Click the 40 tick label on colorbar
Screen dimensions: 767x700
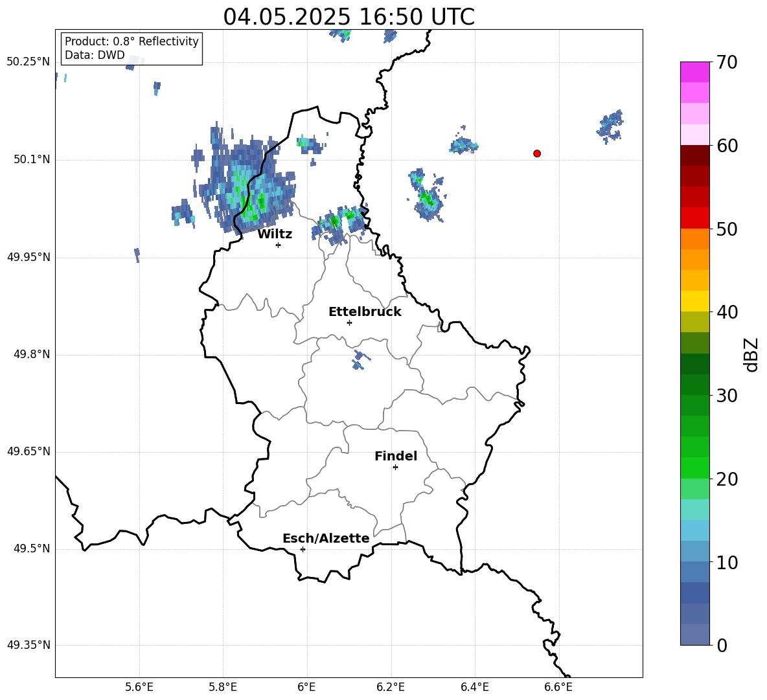tap(727, 312)
